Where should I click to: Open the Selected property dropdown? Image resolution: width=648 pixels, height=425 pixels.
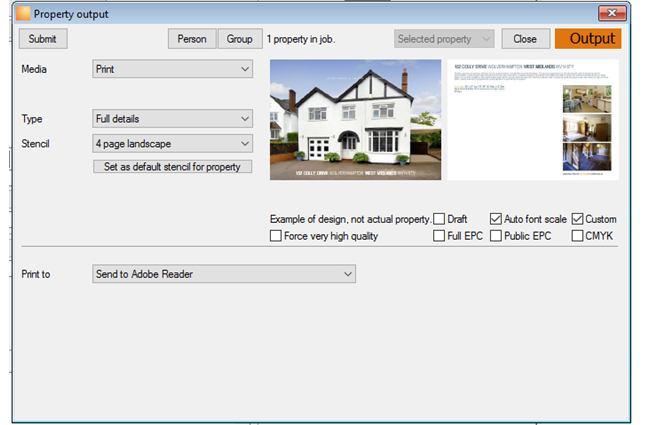444,39
